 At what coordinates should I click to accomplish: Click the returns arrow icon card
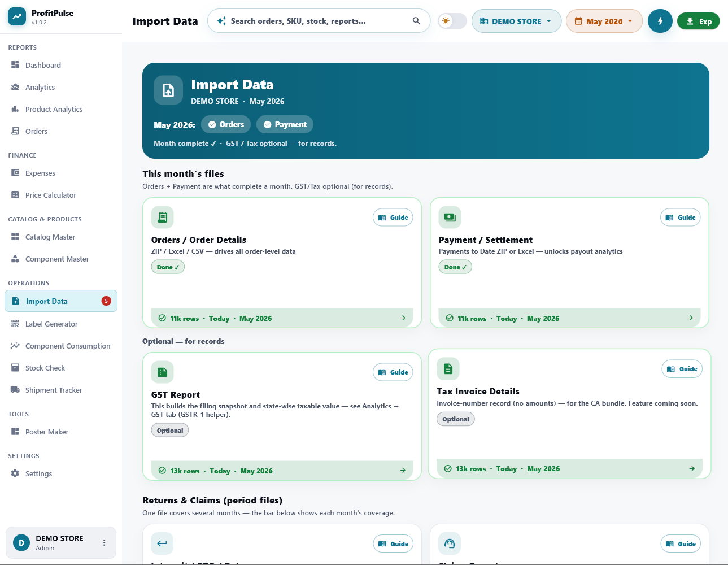(162, 543)
